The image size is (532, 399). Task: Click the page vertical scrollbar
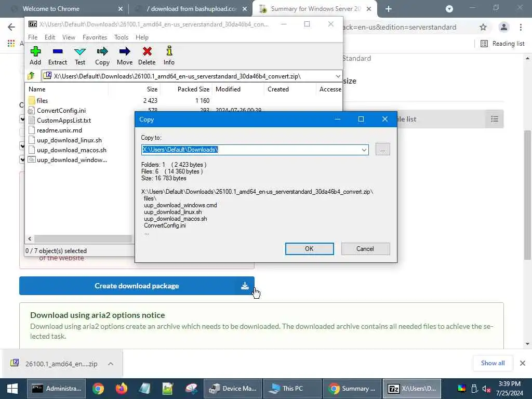pos(527,195)
